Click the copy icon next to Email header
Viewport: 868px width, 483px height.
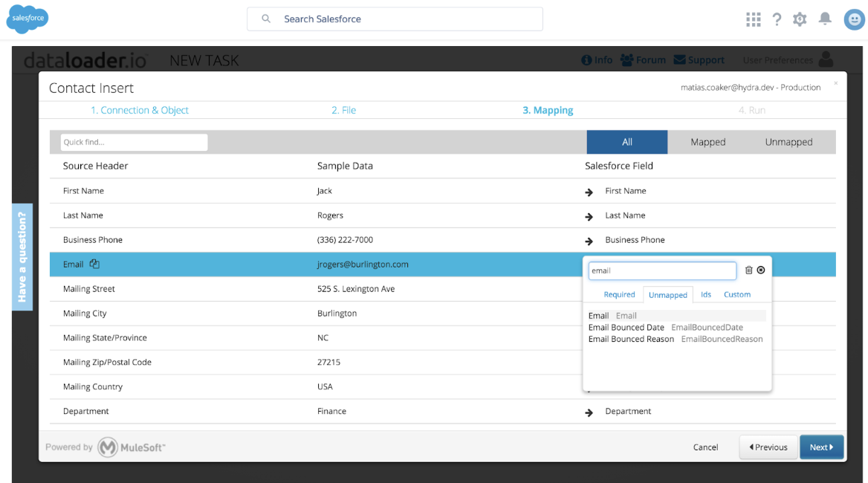pos(94,264)
